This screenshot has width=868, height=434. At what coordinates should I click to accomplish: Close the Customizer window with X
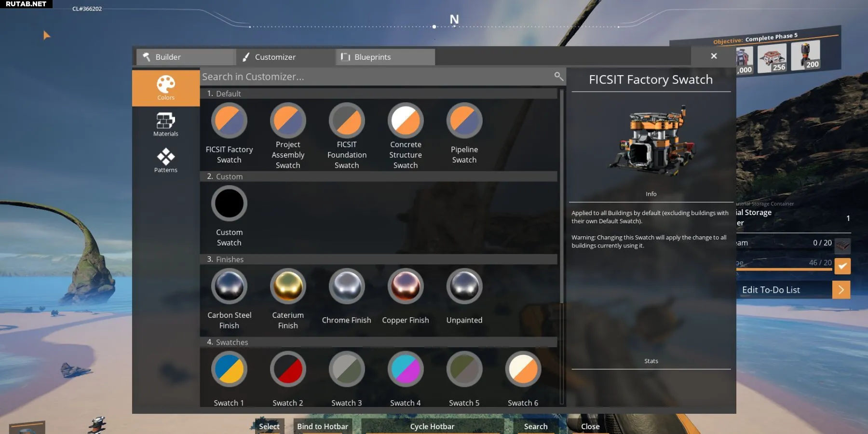(714, 56)
